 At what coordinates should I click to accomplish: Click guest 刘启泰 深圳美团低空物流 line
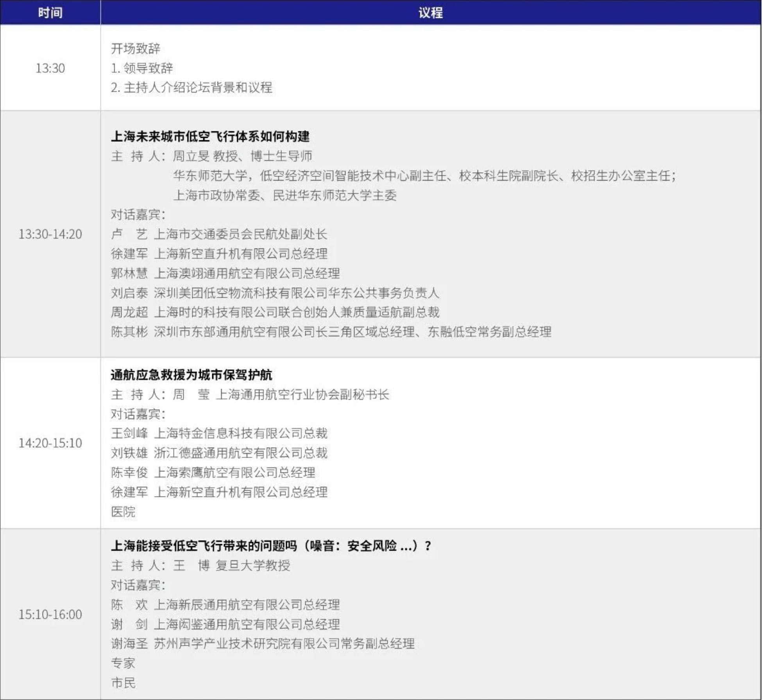tap(275, 293)
